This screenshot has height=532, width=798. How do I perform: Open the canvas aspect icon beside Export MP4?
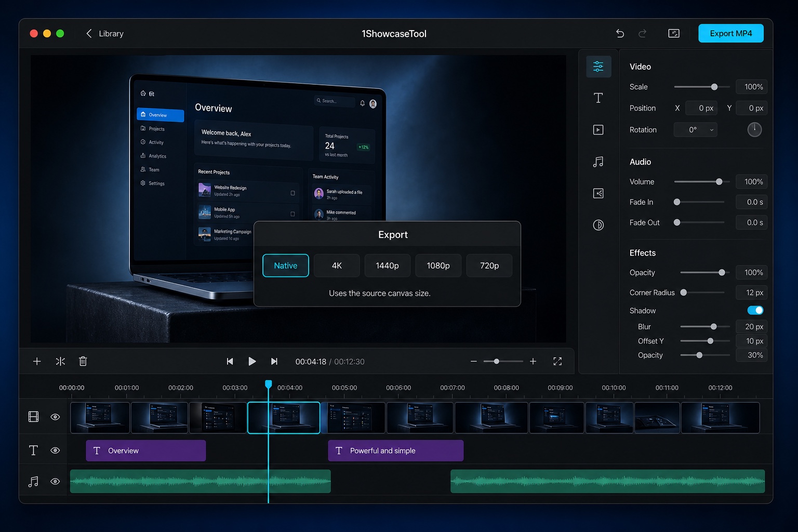[674, 33]
